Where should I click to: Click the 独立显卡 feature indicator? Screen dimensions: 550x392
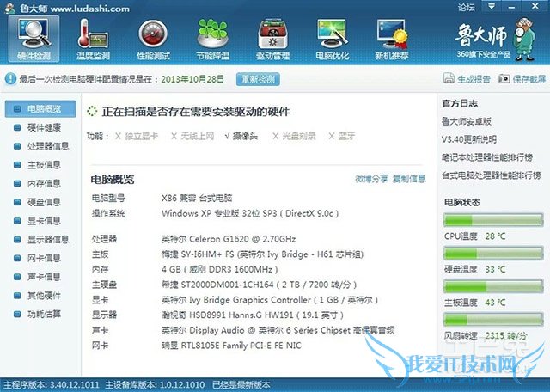[137, 136]
